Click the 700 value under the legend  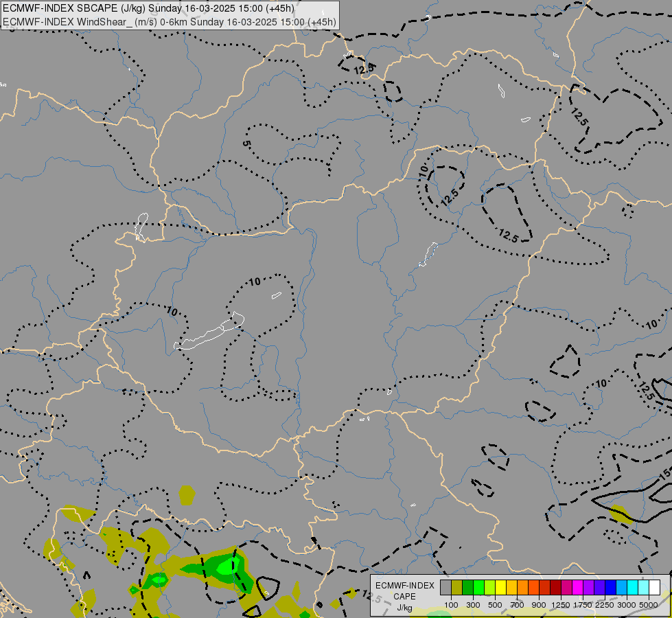pos(518,605)
